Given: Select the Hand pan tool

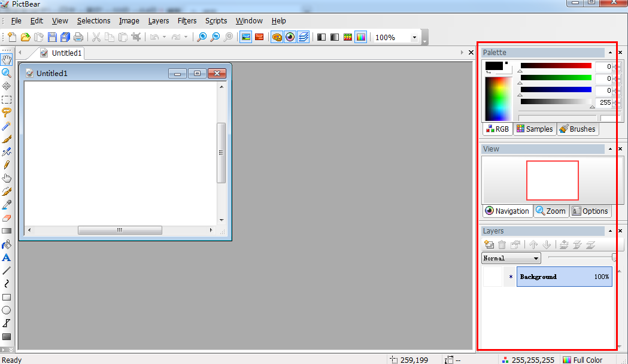Looking at the screenshot, I should click(x=7, y=60).
